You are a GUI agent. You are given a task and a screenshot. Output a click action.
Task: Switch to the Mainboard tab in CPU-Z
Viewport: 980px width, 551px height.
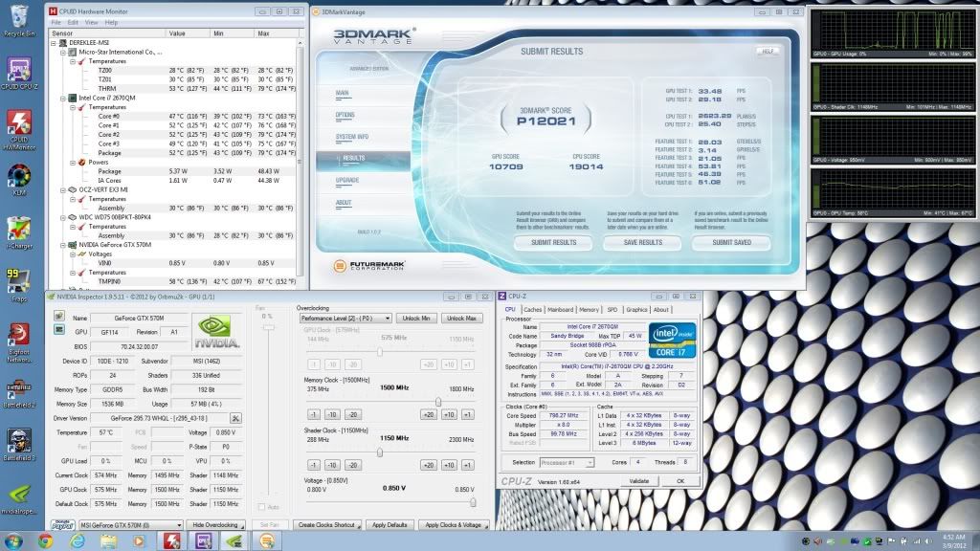(560, 309)
